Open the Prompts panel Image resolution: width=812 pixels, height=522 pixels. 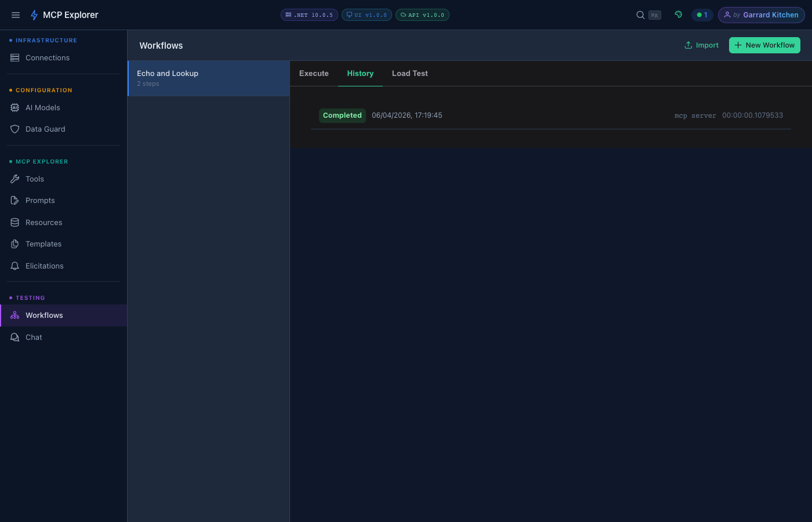[x=39, y=200]
